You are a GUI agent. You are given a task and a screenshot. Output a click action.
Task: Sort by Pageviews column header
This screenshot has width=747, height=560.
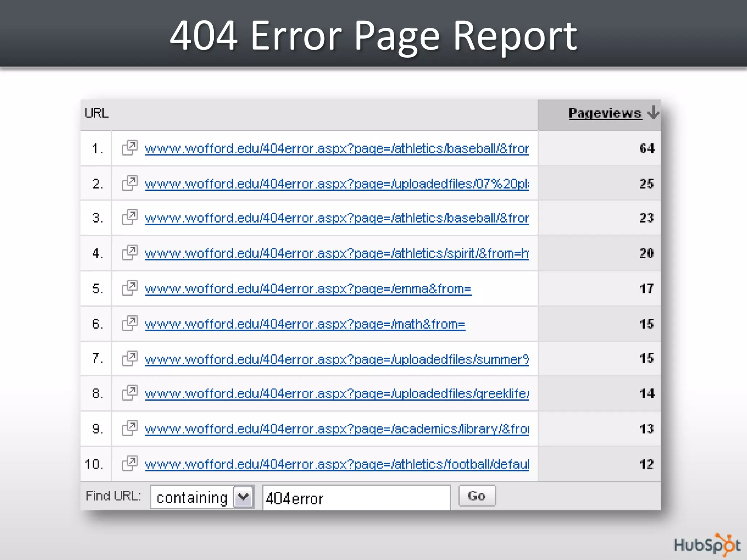[605, 113]
